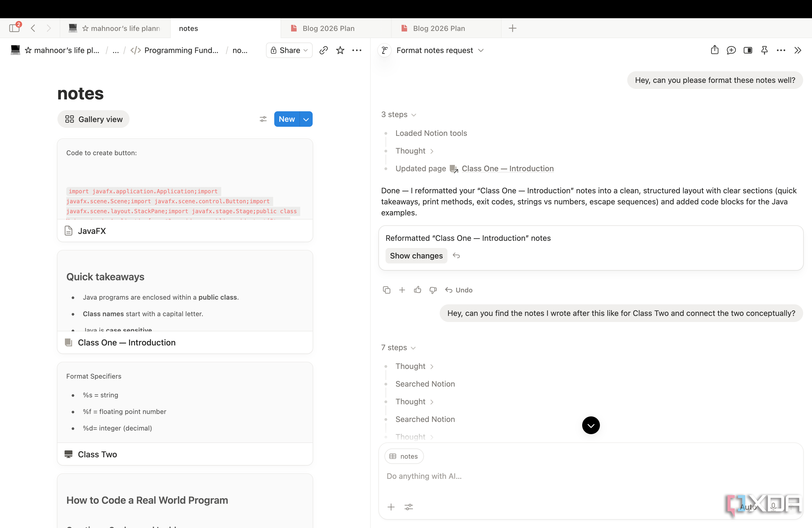Screen dimensions: 812x528
Task: Open AI input settings sliders icon
Action: pos(409,507)
